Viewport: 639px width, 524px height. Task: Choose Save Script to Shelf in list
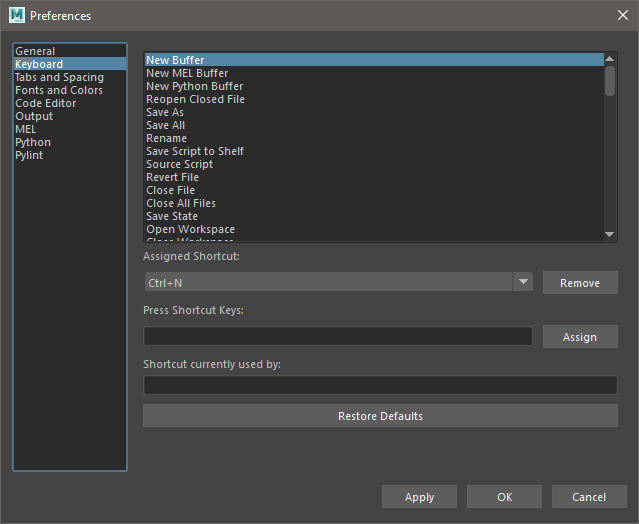click(x=195, y=151)
